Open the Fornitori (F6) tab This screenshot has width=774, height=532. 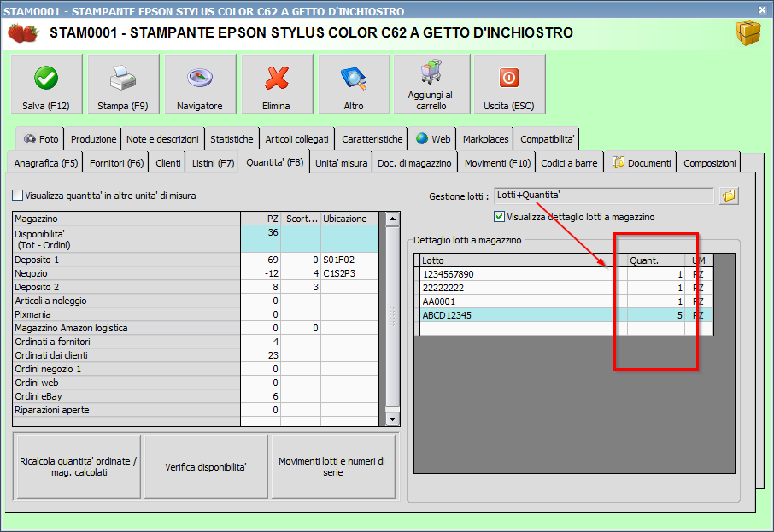click(x=116, y=163)
